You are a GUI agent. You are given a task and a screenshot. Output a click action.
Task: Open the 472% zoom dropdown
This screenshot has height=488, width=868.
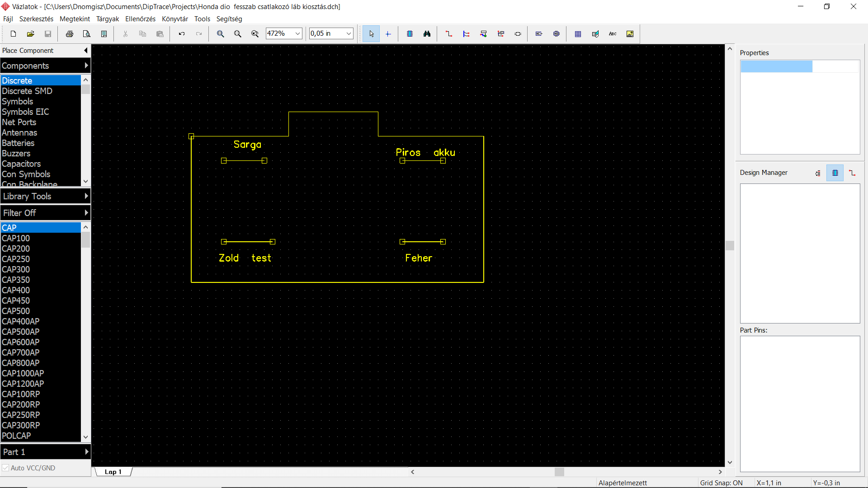pos(297,34)
